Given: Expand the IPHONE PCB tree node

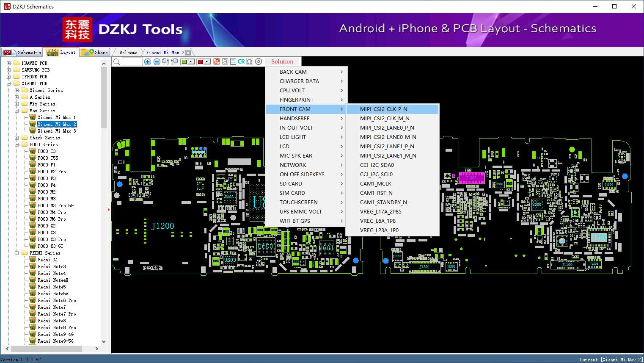Looking at the screenshot, I should point(8,77).
